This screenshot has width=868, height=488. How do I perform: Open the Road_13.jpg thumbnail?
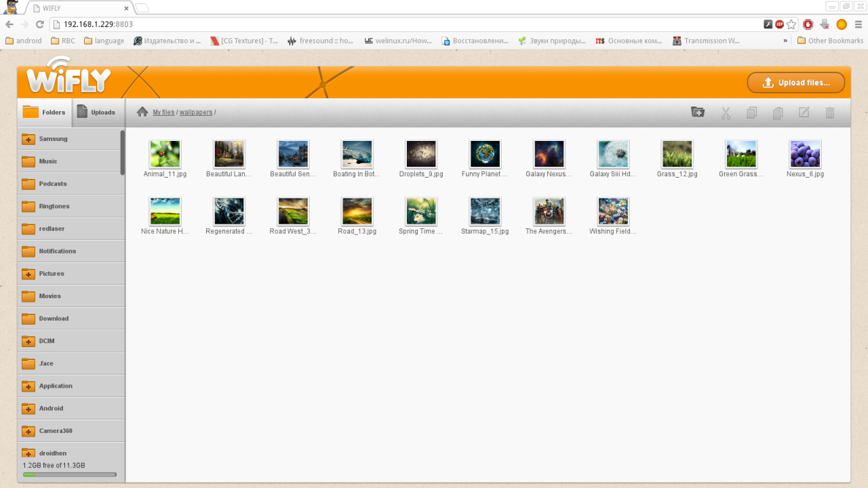[x=357, y=210]
